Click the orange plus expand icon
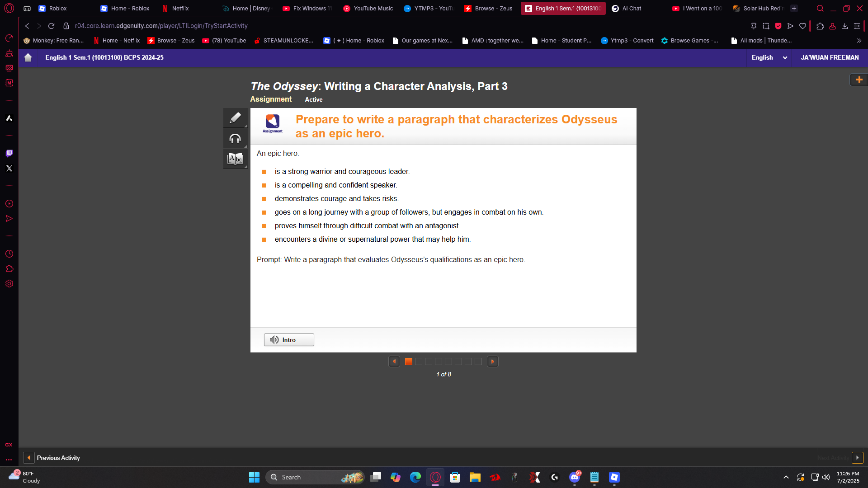 point(859,80)
